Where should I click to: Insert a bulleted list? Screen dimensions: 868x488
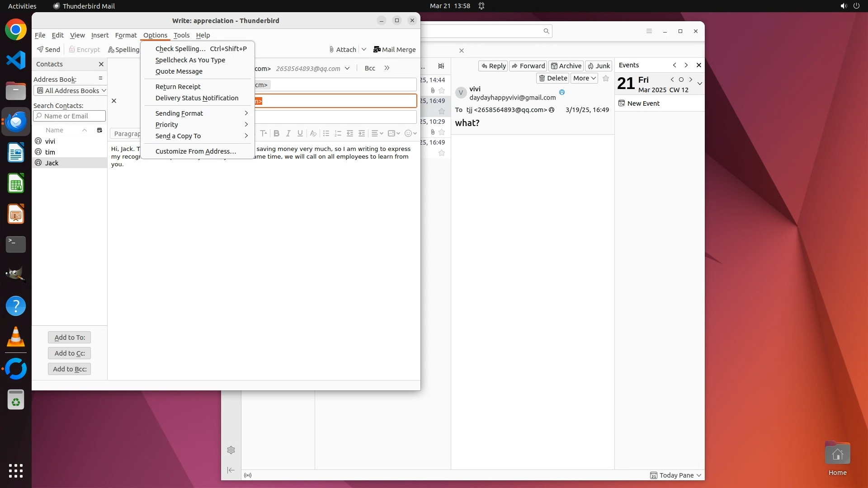tap(326, 133)
